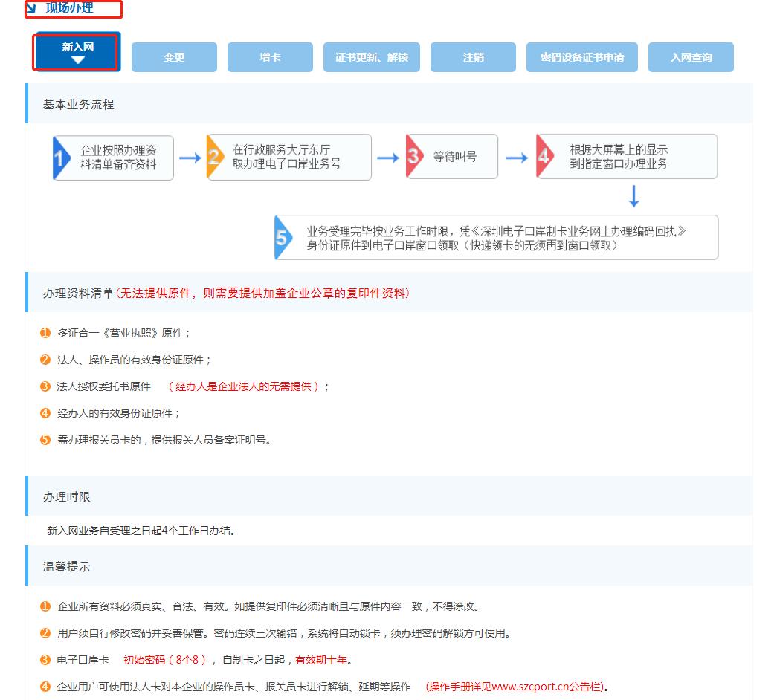Click bullet icon ❶ beside 营业执照 item
Image resolution: width=777 pixels, height=700 pixels.
tap(45, 334)
